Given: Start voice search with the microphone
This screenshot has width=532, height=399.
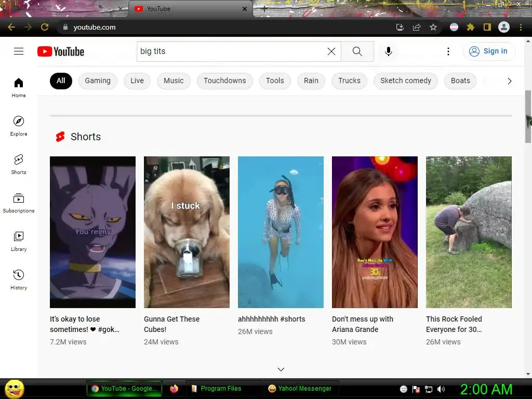Looking at the screenshot, I should (x=389, y=51).
